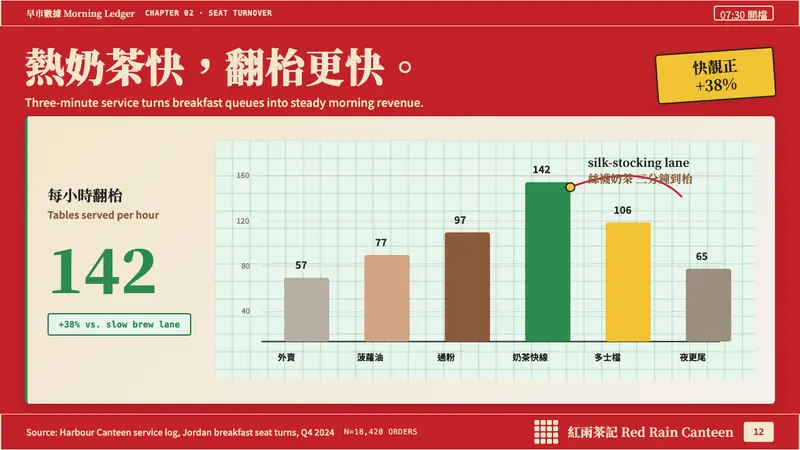Click the 每小時翻枱 heading
Image resolution: width=800 pixels, height=450 pixels.
85,195
